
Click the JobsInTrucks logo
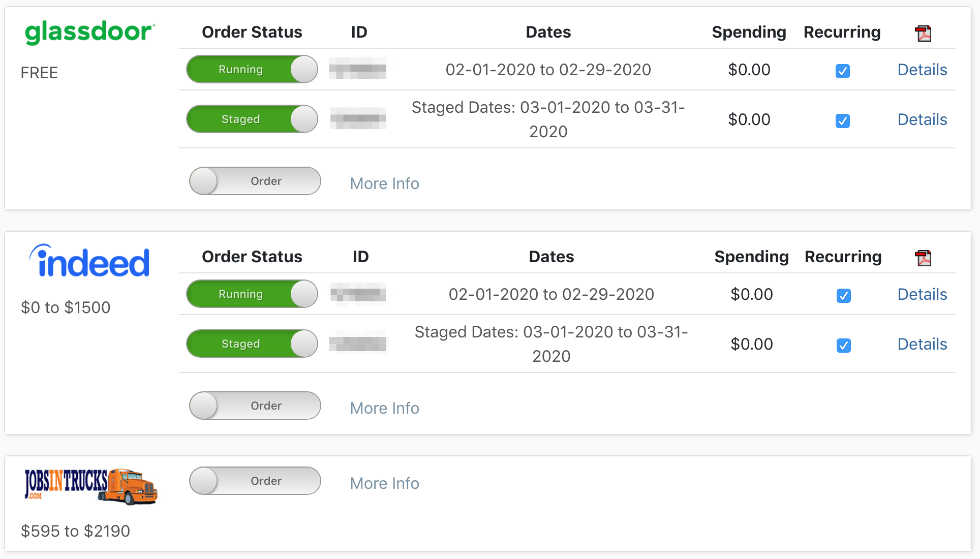tap(91, 486)
